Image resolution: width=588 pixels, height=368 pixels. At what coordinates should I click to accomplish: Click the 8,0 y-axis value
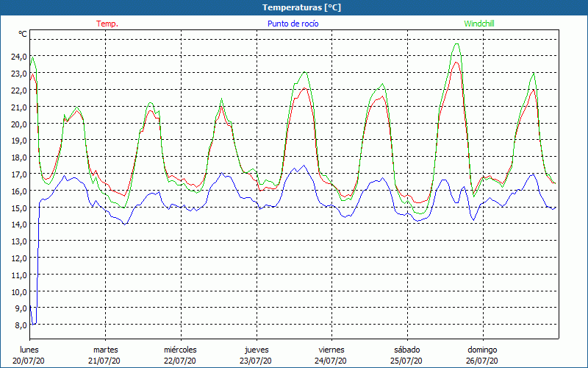(21, 325)
